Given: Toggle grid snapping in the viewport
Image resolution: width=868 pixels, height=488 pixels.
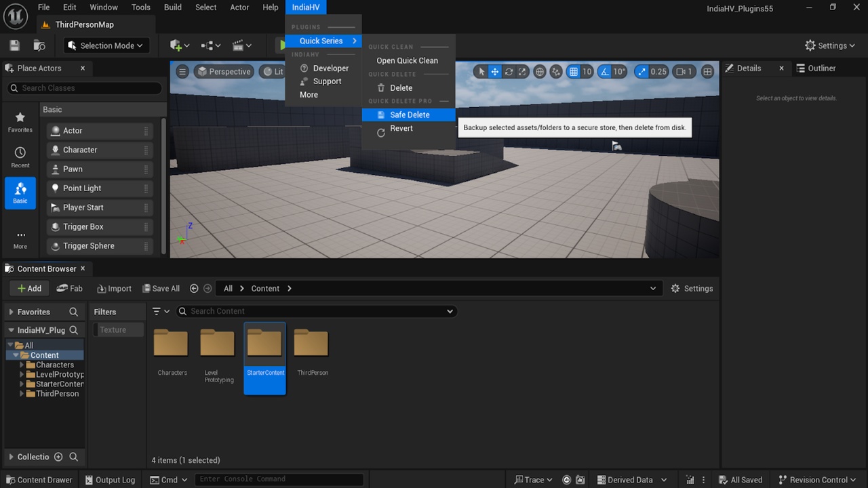Looking at the screenshot, I should [574, 72].
